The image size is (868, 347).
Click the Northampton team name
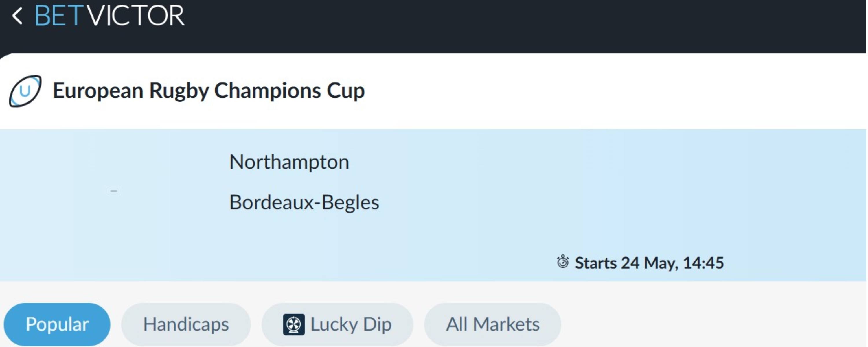[x=289, y=162]
